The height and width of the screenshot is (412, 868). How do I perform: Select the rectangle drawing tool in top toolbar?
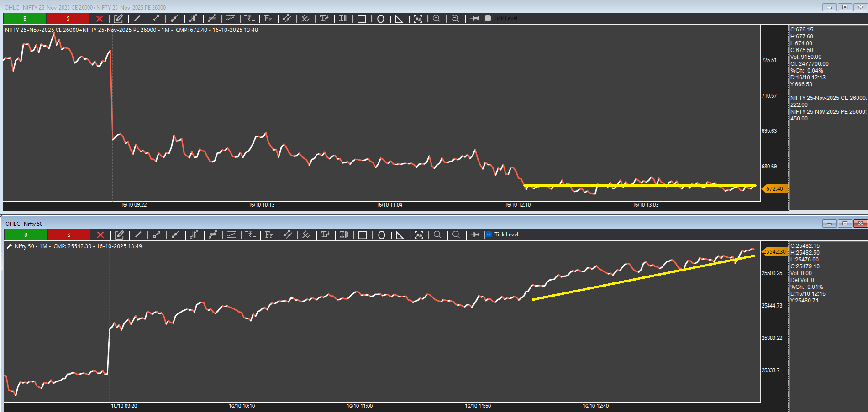(362, 19)
